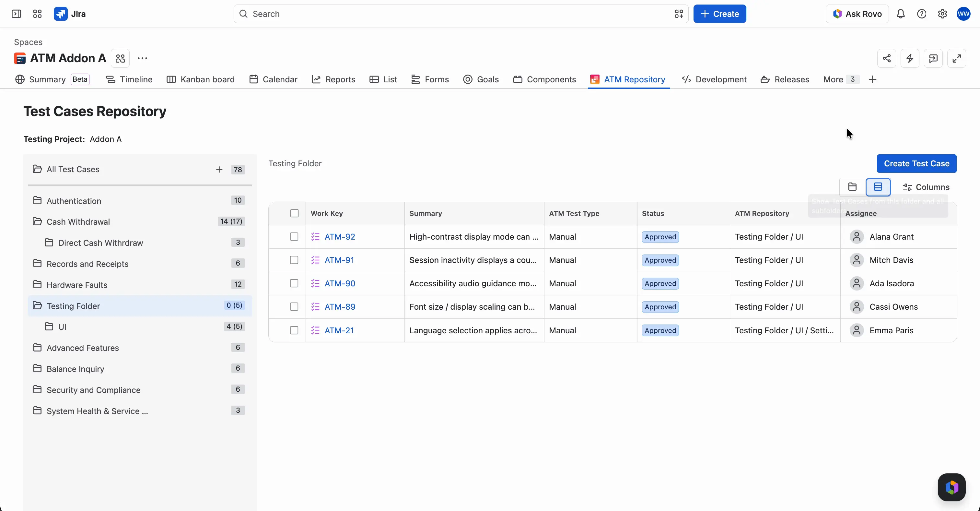
Task: Click the plus icon to add a tab
Action: (873, 79)
